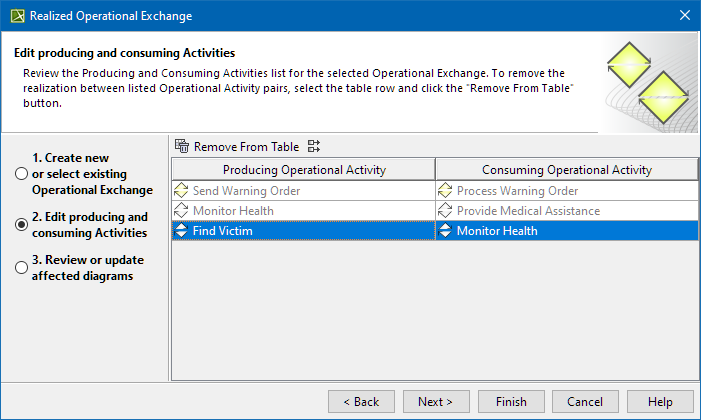Select Review or update affected diagrams step
Screen dimensions: 701x420
(21, 267)
